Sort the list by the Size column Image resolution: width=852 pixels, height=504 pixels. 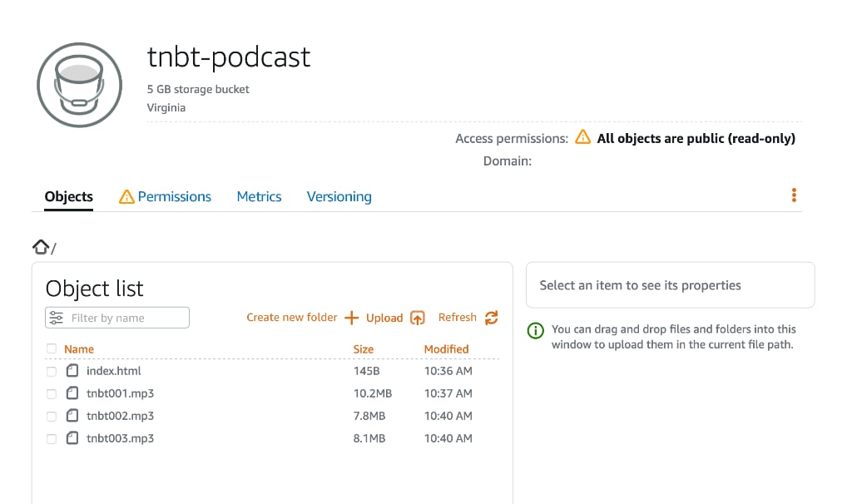363,348
